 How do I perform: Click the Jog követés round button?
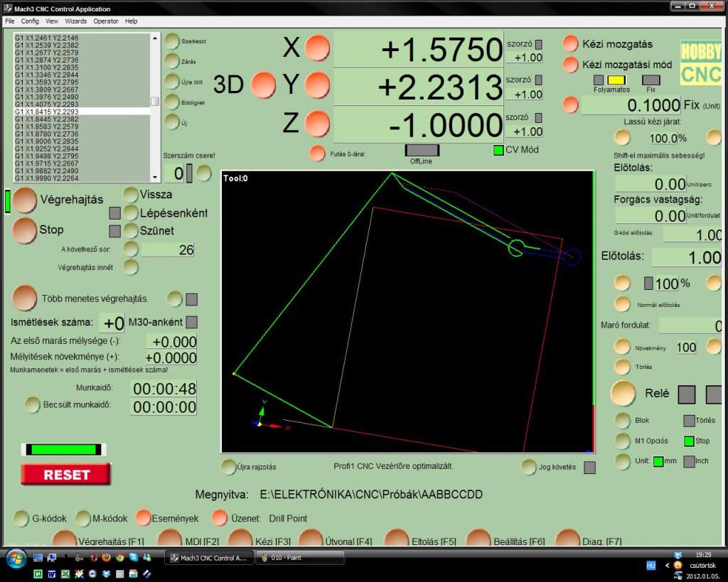(x=528, y=467)
